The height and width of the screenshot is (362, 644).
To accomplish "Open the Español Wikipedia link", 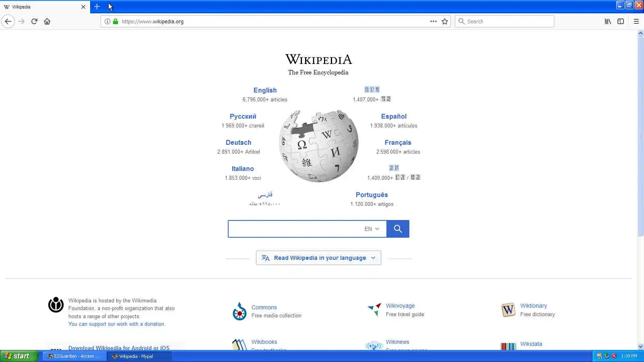I will (394, 116).
